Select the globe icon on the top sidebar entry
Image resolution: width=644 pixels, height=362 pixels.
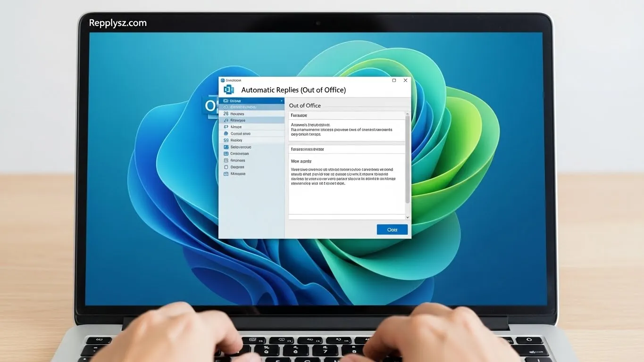(225, 101)
